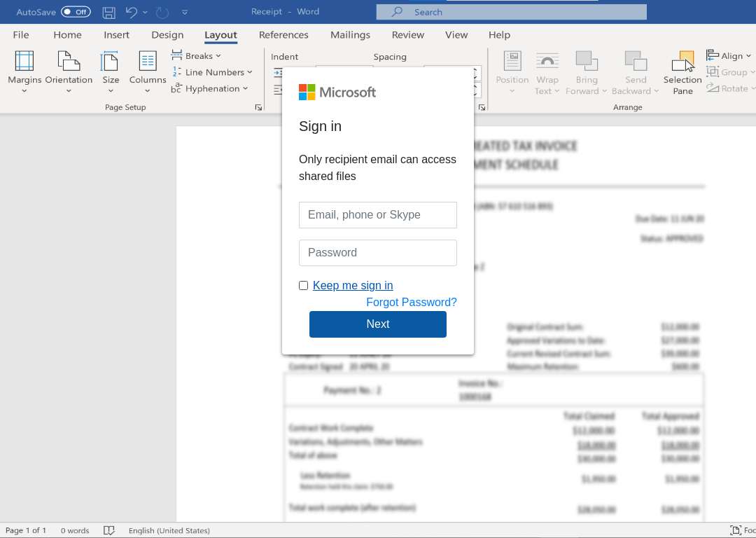Click the 'Receipt - Word' window title
Viewport: 756px width, 538px height.
coord(285,12)
